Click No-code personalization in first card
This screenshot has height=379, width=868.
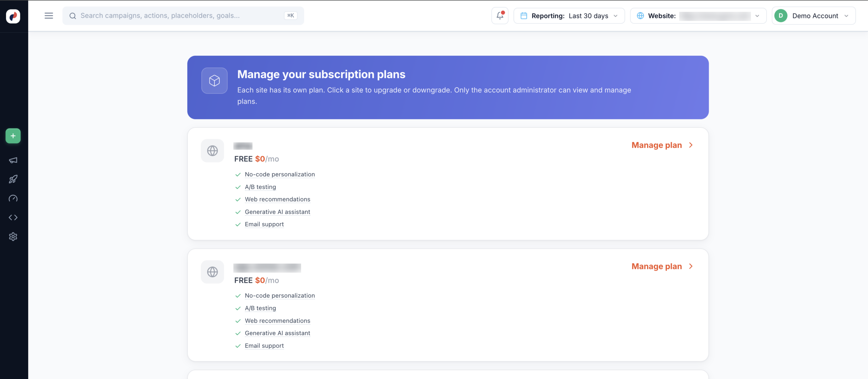coord(280,174)
